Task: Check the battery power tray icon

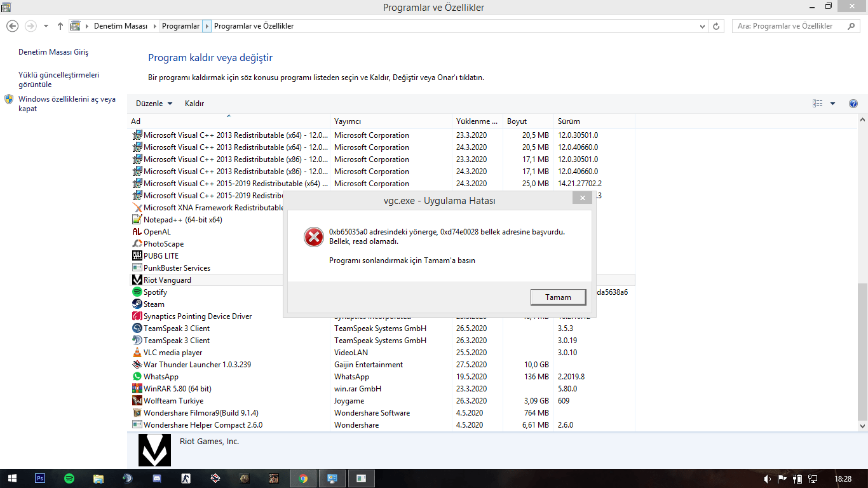Action: pos(797,478)
